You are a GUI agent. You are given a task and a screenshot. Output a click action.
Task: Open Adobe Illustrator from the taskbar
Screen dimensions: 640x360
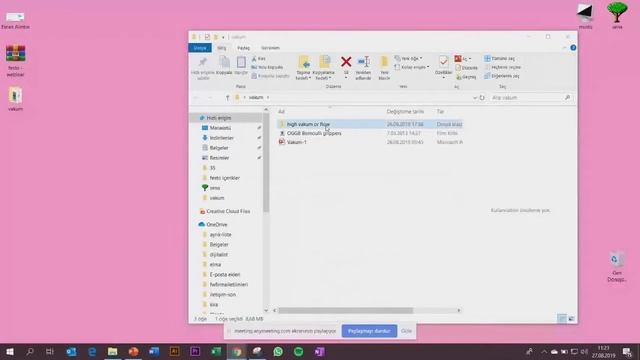pos(174,351)
